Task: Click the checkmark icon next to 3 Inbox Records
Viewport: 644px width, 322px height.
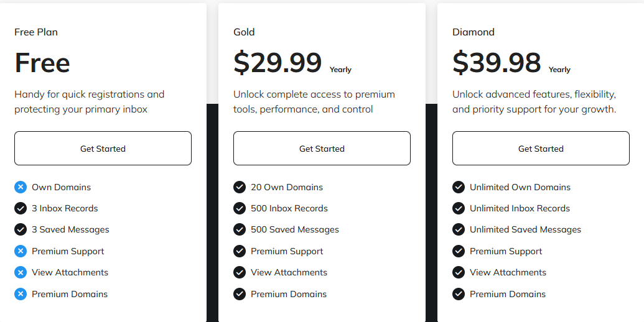Action: tap(21, 208)
